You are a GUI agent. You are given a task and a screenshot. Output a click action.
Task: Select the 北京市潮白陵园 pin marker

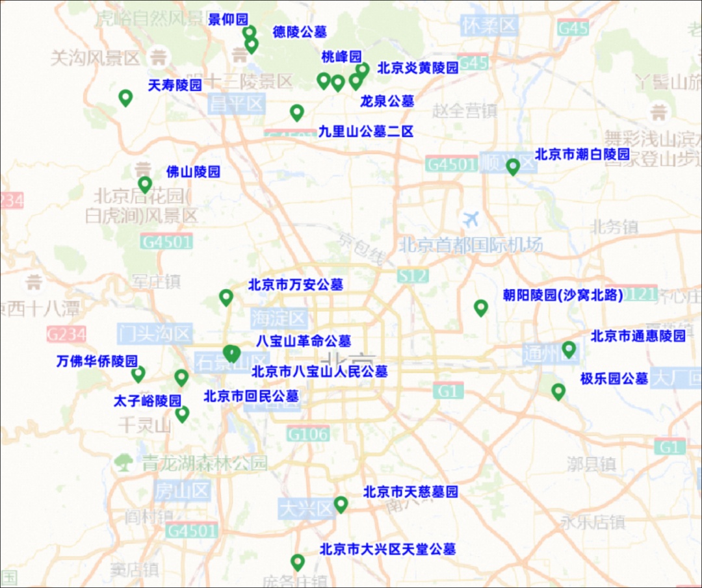click(x=513, y=167)
